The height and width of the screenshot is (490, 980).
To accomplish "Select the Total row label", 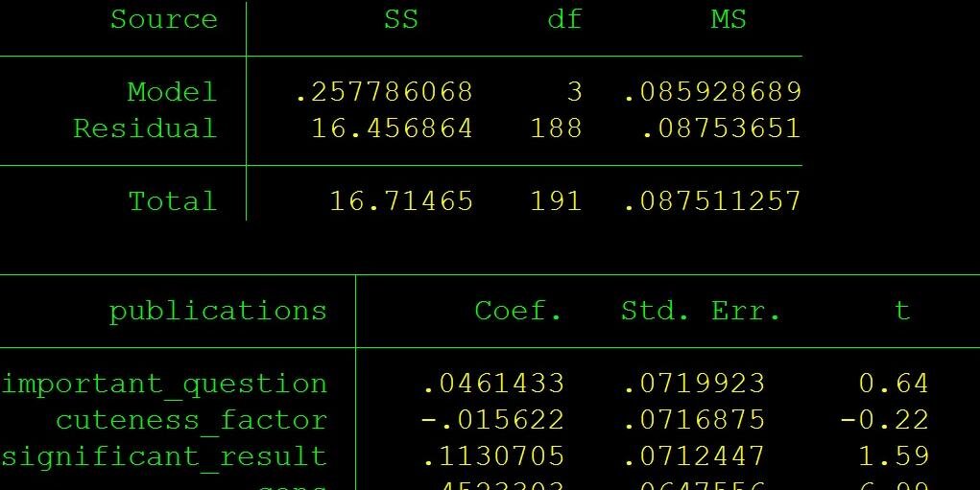I will point(173,201).
